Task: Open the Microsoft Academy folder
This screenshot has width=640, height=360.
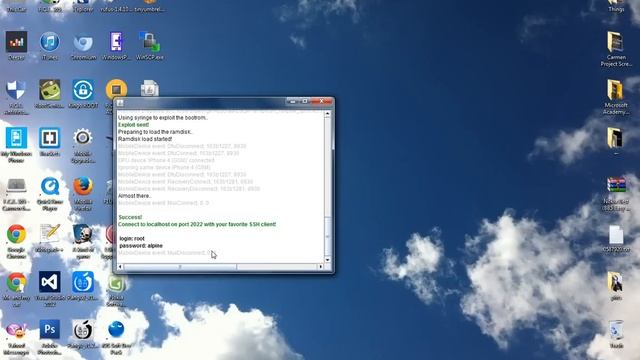Action: click(x=616, y=90)
